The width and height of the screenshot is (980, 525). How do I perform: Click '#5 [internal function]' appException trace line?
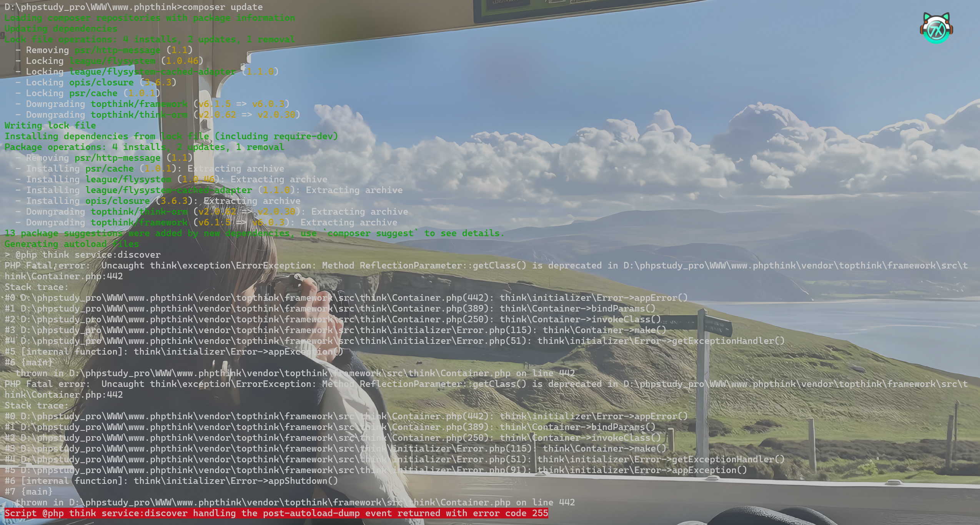point(174,352)
